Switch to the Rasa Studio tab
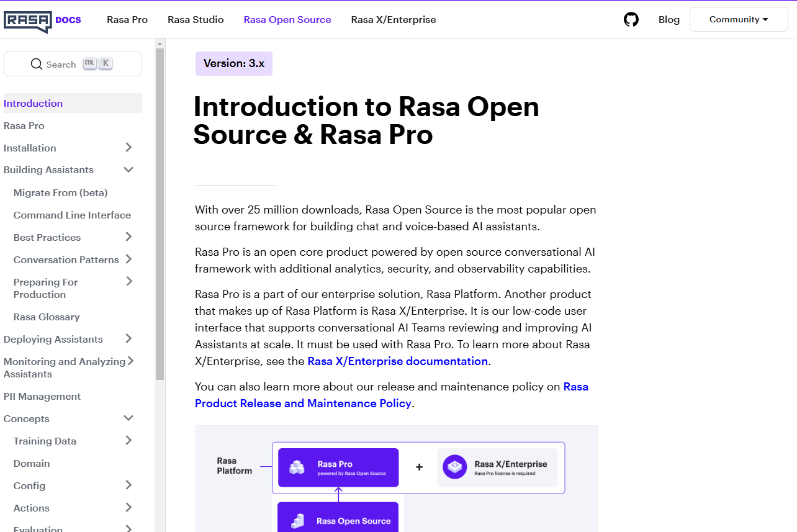 [x=196, y=20]
